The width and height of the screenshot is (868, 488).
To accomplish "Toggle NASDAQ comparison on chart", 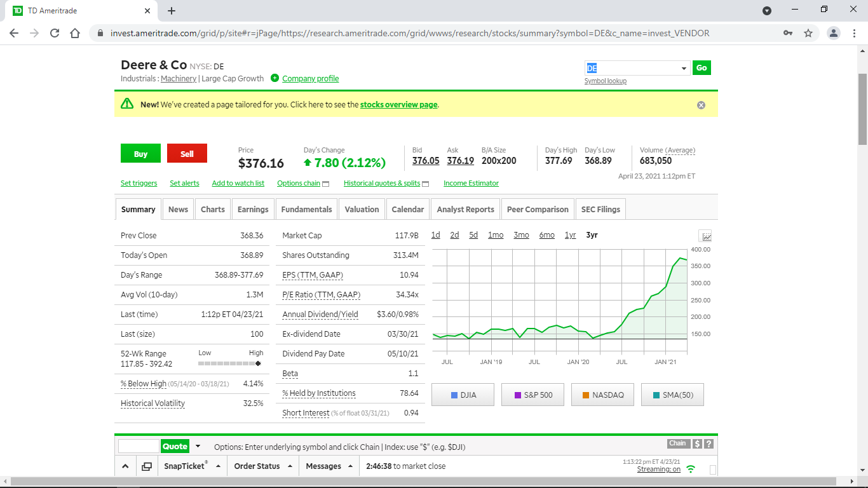I will pyautogui.click(x=603, y=395).
